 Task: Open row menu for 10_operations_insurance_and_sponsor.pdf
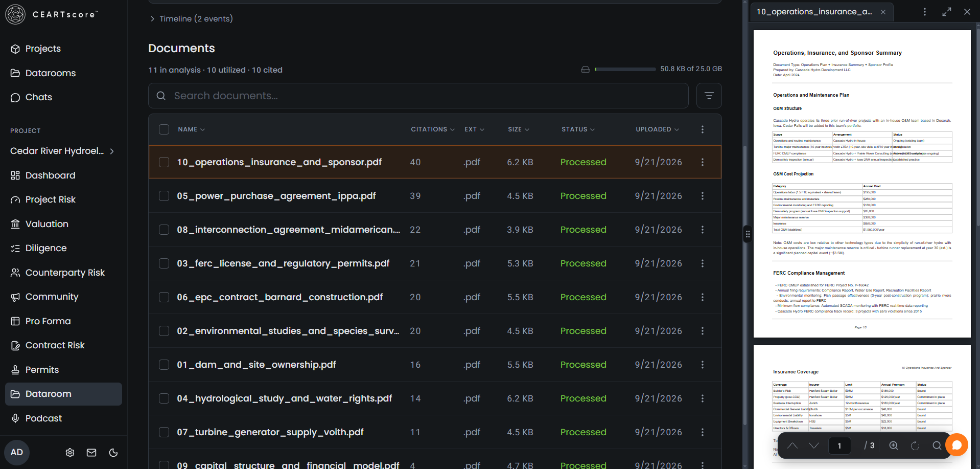(x=703, y=162)
